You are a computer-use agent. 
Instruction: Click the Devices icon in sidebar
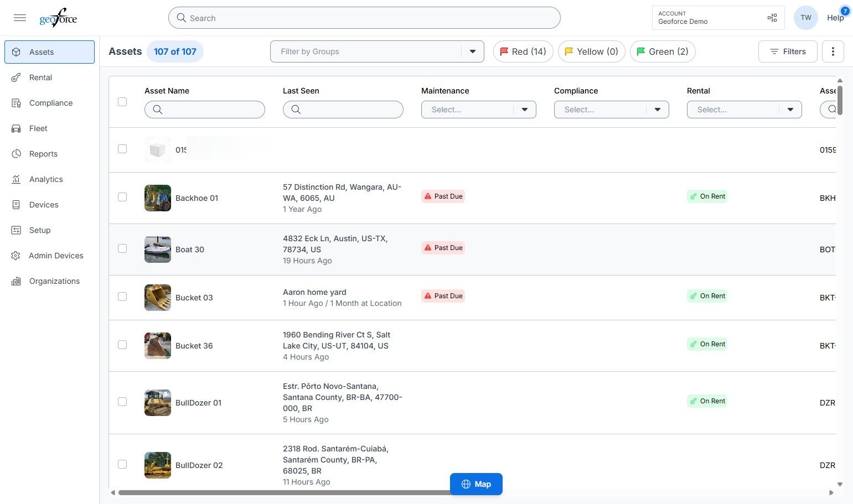tap(17, 205)
